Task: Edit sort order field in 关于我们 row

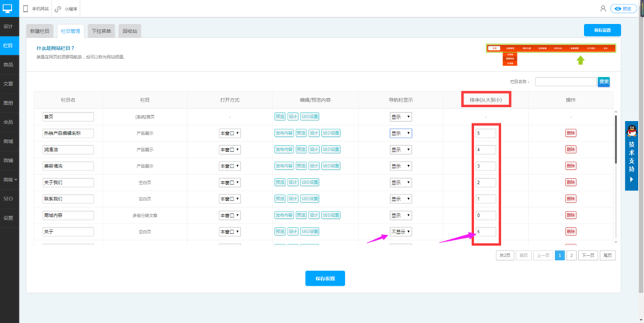Action: pyautogui.click(x=486, y=182)
